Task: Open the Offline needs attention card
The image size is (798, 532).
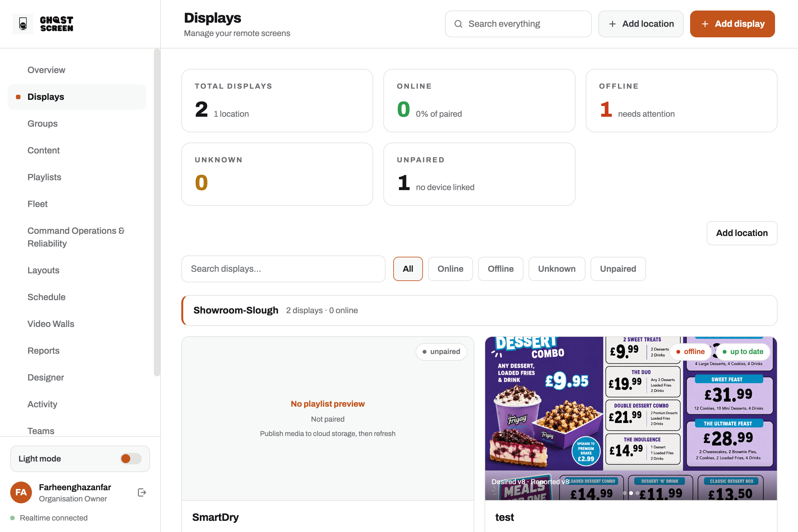Action: (681, 101)
